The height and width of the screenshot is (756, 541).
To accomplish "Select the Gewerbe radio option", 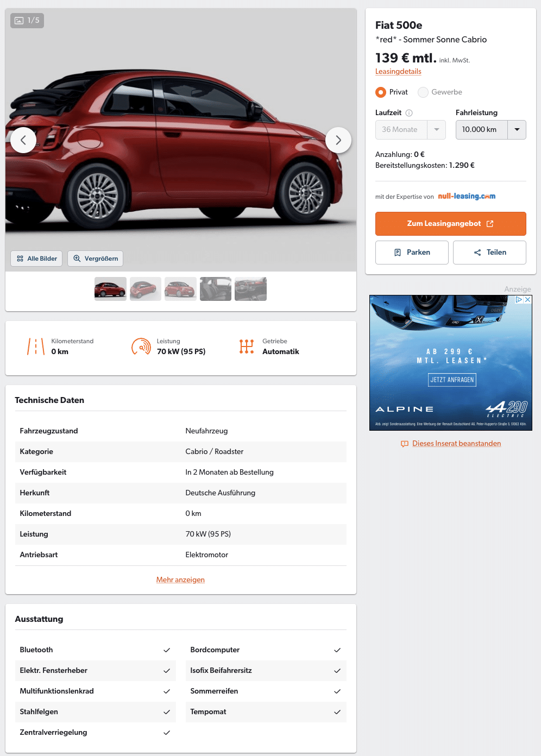I will pyautogui.click(x=423, y=92).
